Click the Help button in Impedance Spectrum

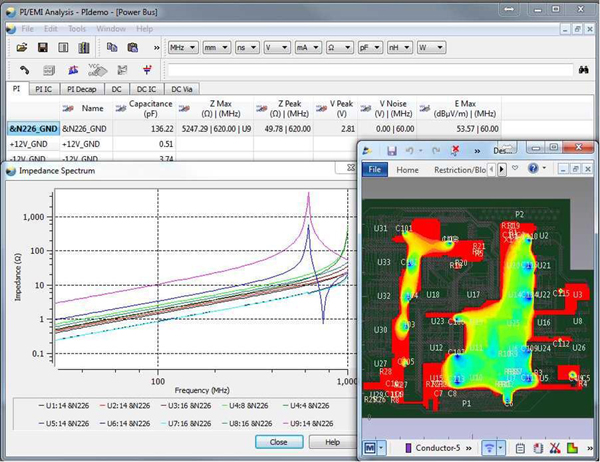point(331,441)
